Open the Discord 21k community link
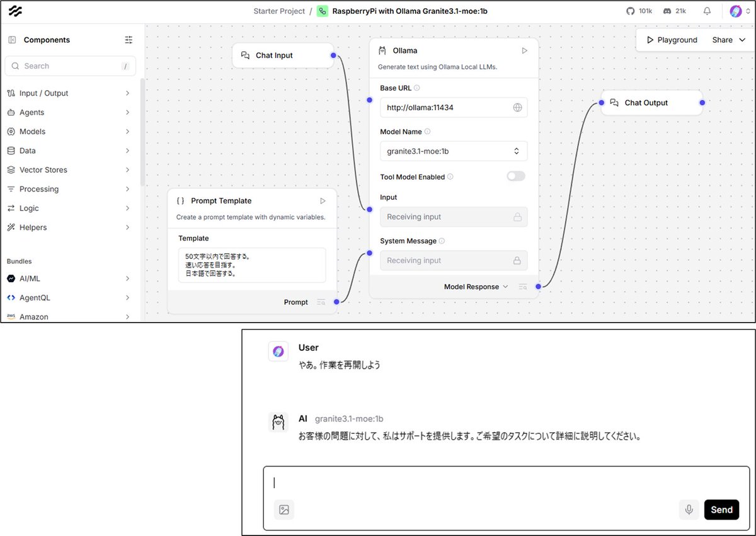 point(675,11)
